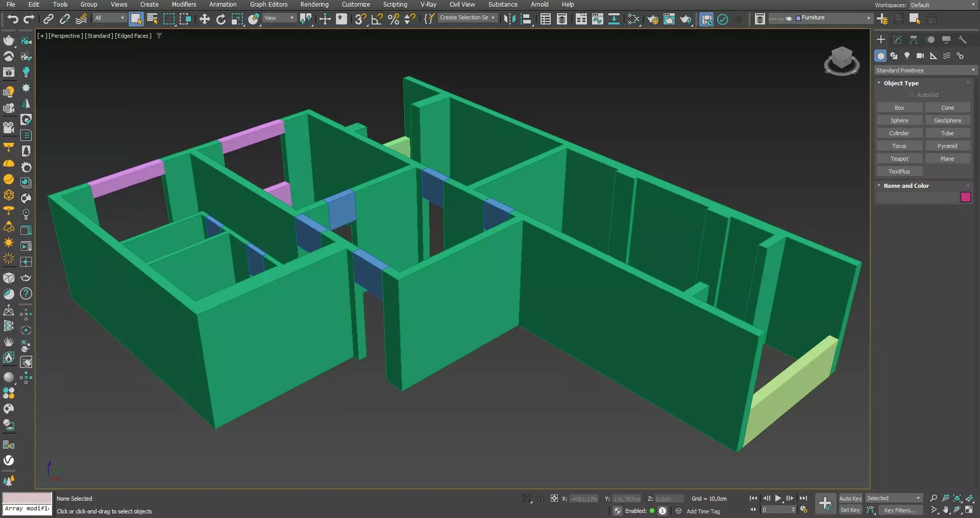Activate the Select and Rotate tool
Image resolution: width=980 pixels, height=518 pixels.
(220, 19)
